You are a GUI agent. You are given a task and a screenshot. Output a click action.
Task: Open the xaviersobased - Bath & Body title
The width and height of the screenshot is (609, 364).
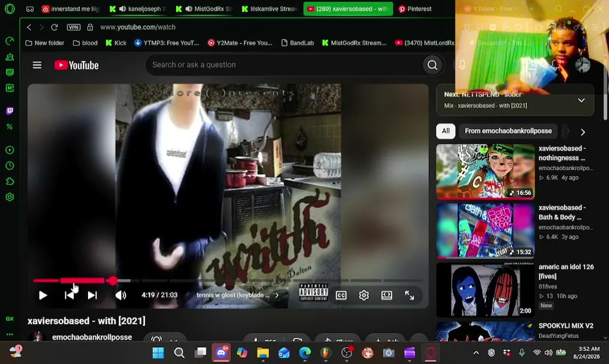click(x=562, y=212)
